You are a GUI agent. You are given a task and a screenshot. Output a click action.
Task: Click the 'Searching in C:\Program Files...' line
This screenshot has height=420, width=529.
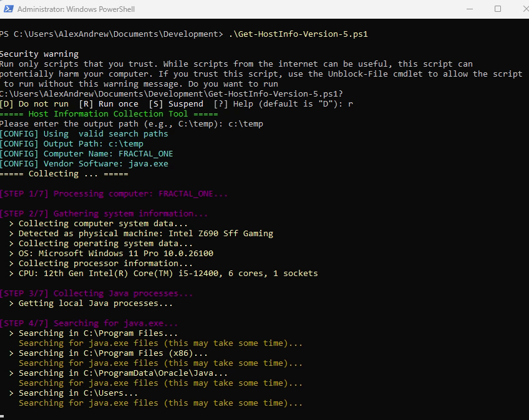tap(94, 333)
